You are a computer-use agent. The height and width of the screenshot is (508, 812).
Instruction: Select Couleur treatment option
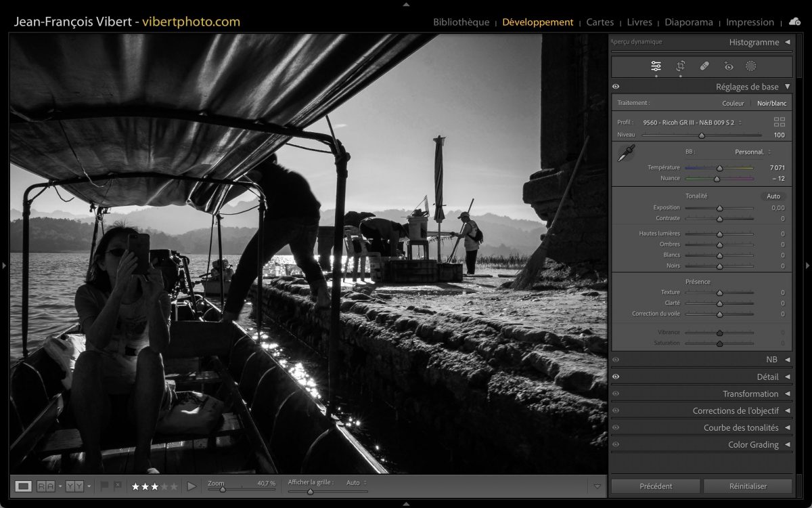(733, 104)
